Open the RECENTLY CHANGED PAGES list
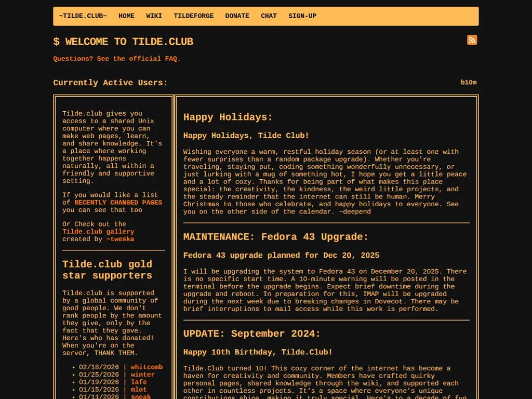Image resolution: width=532 pixels, height=399 pixels. 118,203
